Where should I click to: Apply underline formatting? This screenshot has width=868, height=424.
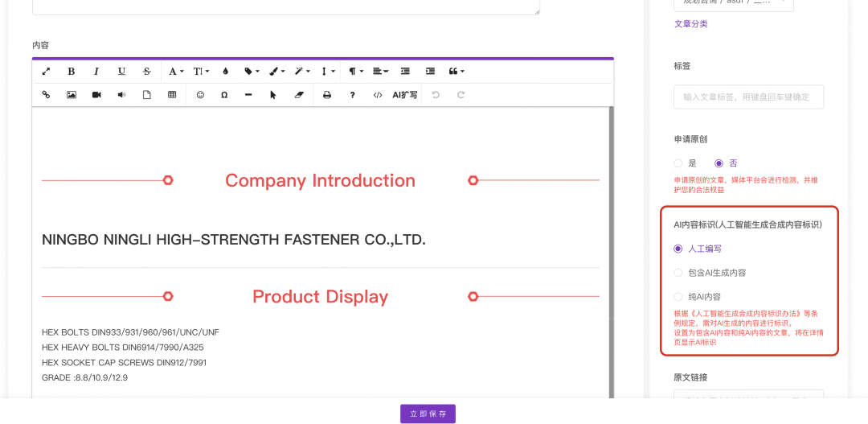pyautogui.click(x=122, y=72)
